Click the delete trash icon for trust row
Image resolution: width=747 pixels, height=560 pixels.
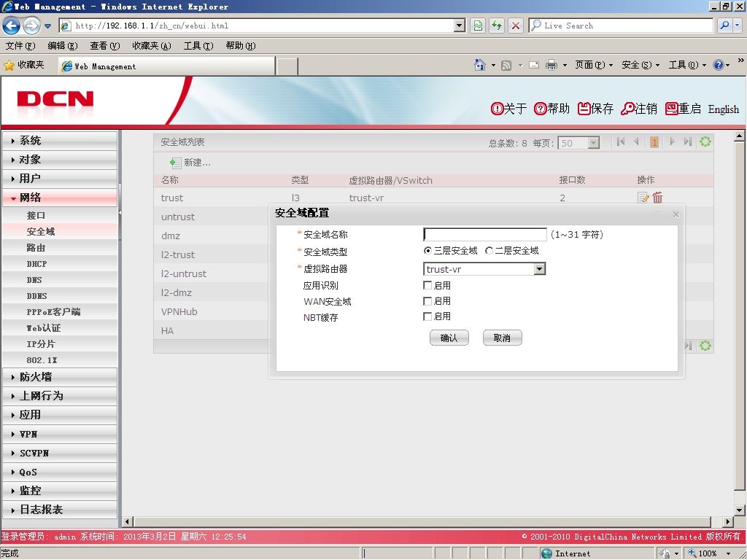coord(658,197)
